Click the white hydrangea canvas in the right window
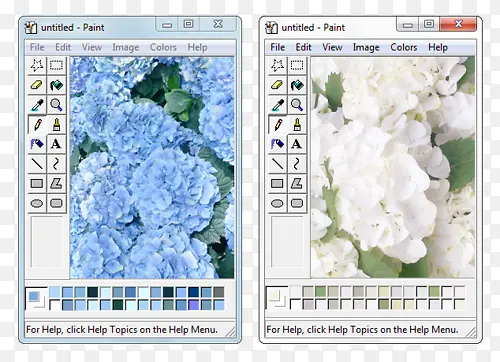Screen dimensions: 500x362 tap(393, 167)
